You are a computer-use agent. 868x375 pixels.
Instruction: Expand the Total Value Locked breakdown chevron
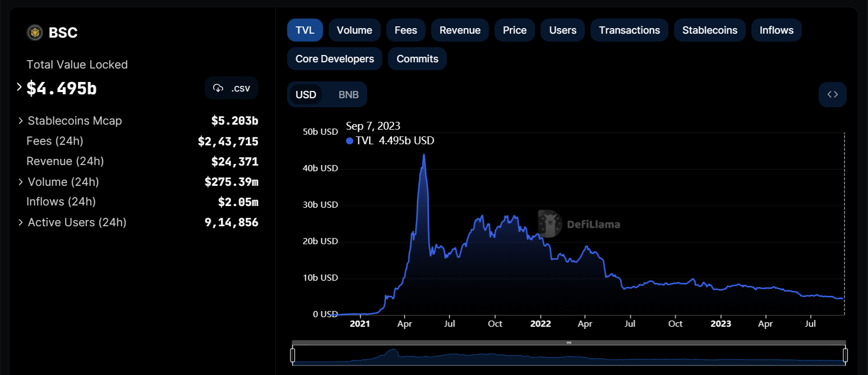pos(19,87)
